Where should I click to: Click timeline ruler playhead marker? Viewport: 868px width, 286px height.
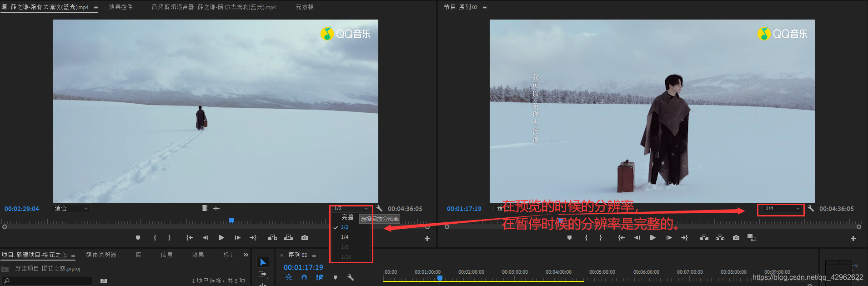pos(440,277)
